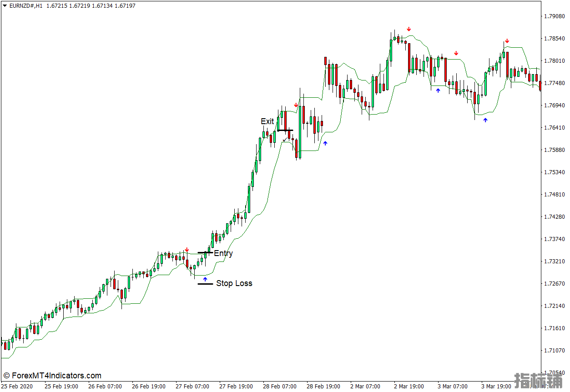Select the Stop Loss text label
This screenshot has height=392, width=570.
click(x=234, y=283)
